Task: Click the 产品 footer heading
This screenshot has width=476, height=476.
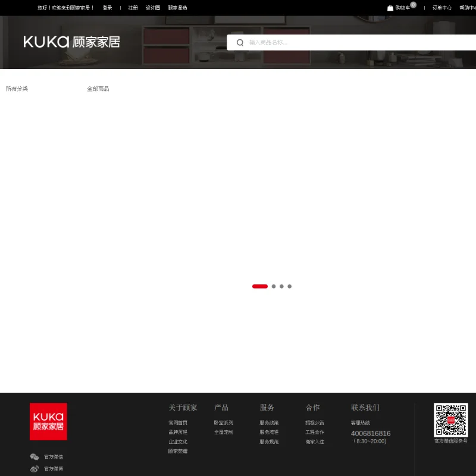Action: coord(221,408)
